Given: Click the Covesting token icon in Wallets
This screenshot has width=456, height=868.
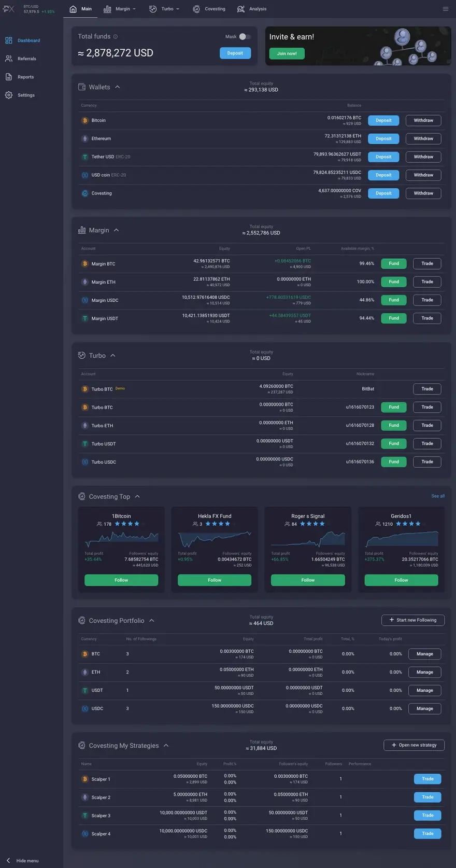Looking at the screenshot, I should coord(85,193).
